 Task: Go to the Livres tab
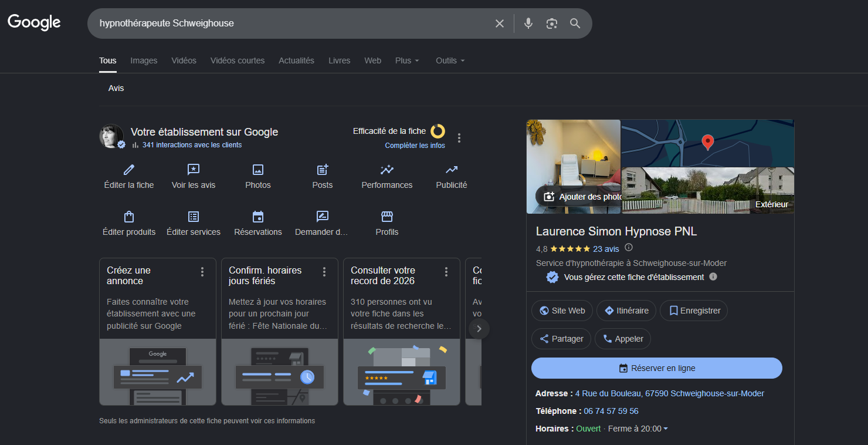[339, 60]
